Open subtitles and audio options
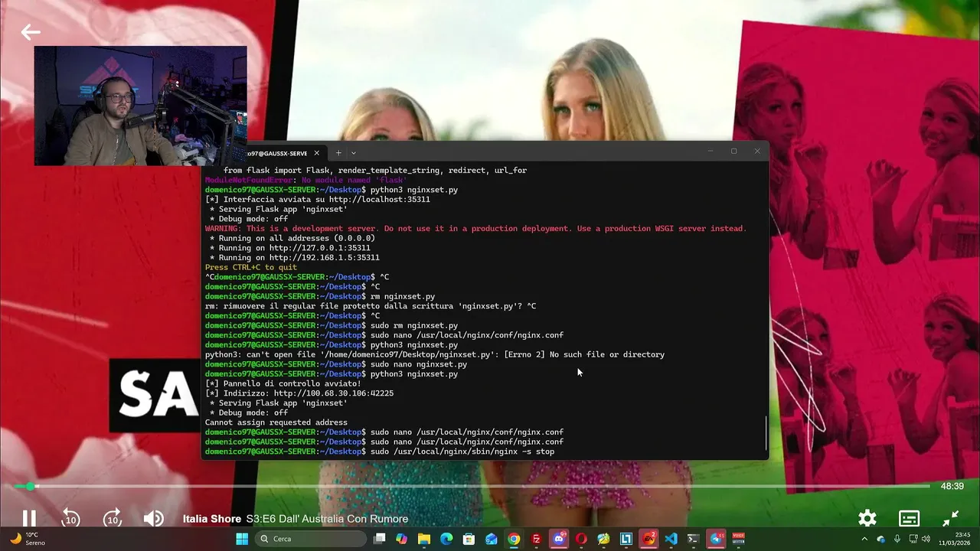980x551 pixels. [909, 519]
